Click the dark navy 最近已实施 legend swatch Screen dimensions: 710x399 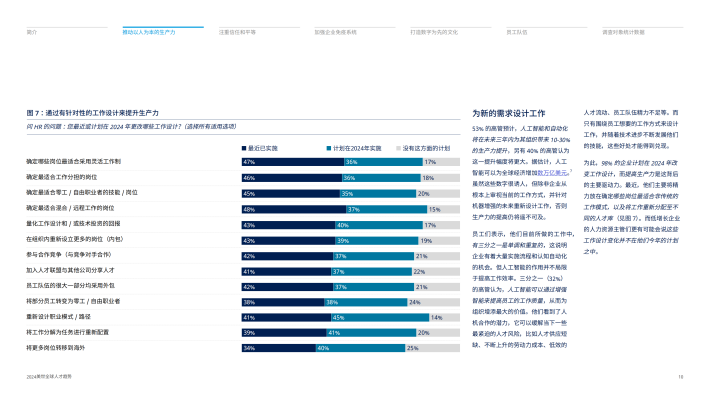click(x=244, y=148)
